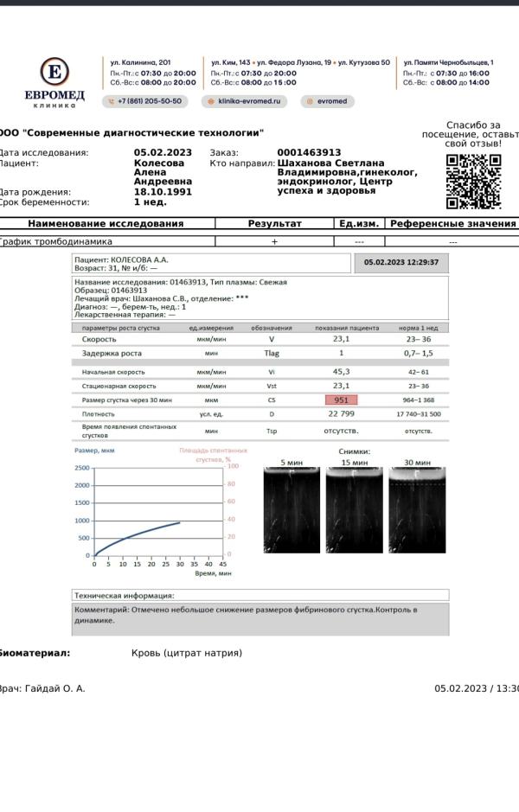Viewport: 519px width, 812px height.
Task: Click the Евромед clinic logo
Action: 54,83
